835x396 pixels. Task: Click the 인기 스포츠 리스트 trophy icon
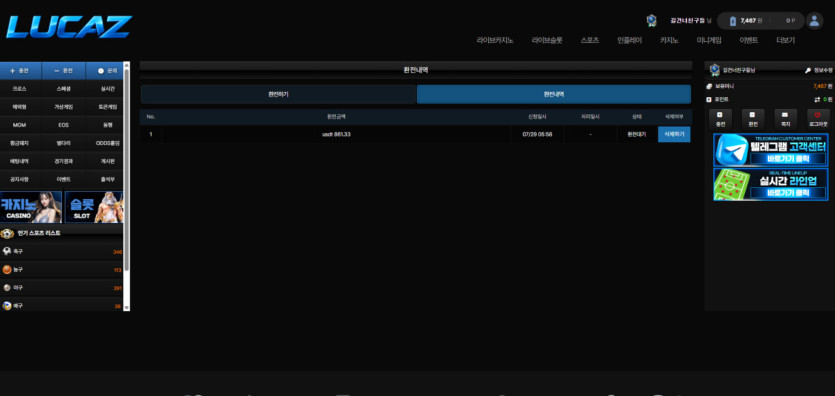tap(7, 233)
